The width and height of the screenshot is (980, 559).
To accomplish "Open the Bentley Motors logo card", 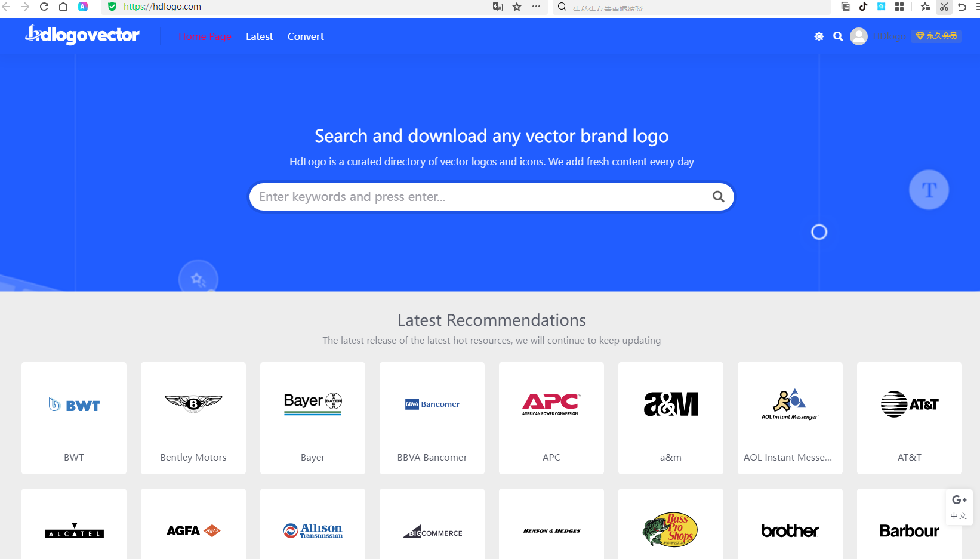I will (x=193, y=418).
